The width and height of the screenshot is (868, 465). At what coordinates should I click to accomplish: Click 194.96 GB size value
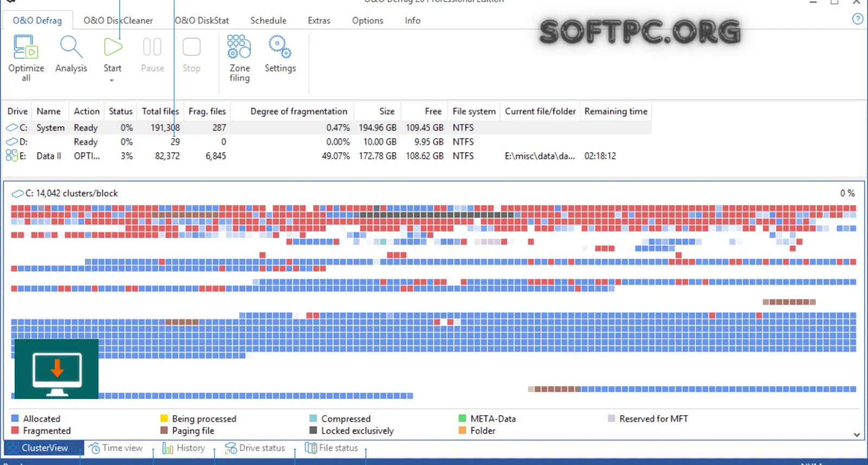pyautogui.click(x=378, y=128)
